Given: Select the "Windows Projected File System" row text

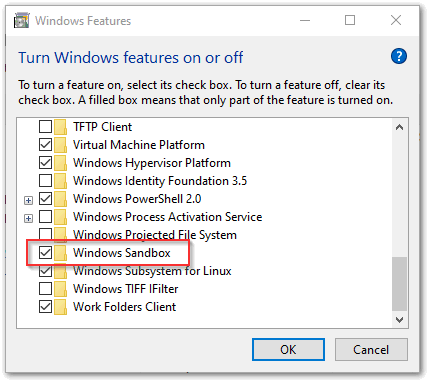Looking at the screenshot, I should click(x=155, y=235).
